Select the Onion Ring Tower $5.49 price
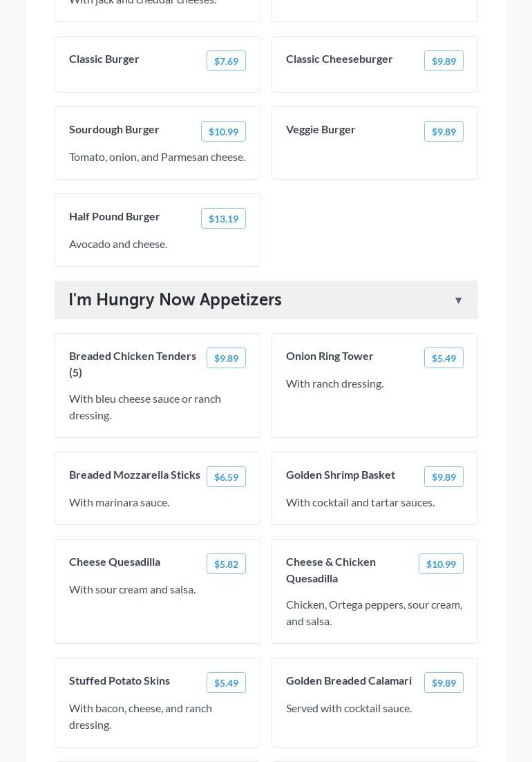Screen dimensions: 532x762 coord(444,358)
